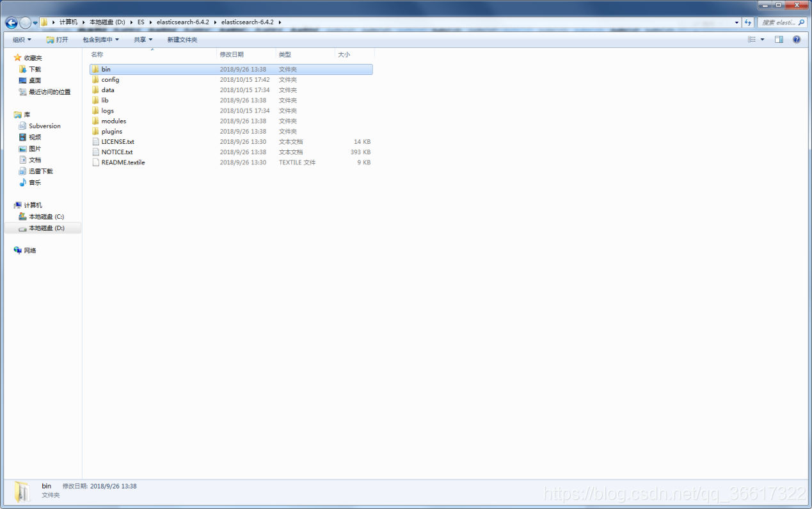Select the modules folder icon
Image resolution: width=812 pixels, height=509 pixels.
(95, 121)
